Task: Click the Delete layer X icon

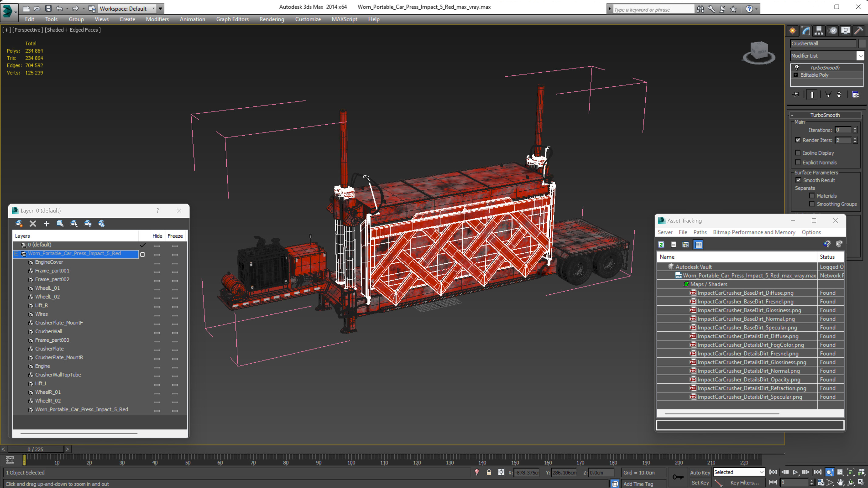Action: (33, 223)
